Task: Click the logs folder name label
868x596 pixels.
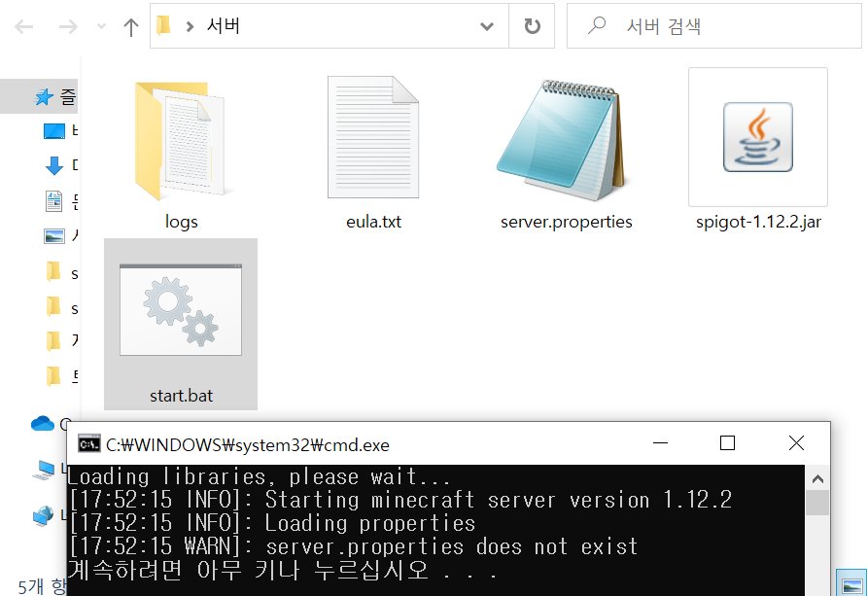Action: 182,222
